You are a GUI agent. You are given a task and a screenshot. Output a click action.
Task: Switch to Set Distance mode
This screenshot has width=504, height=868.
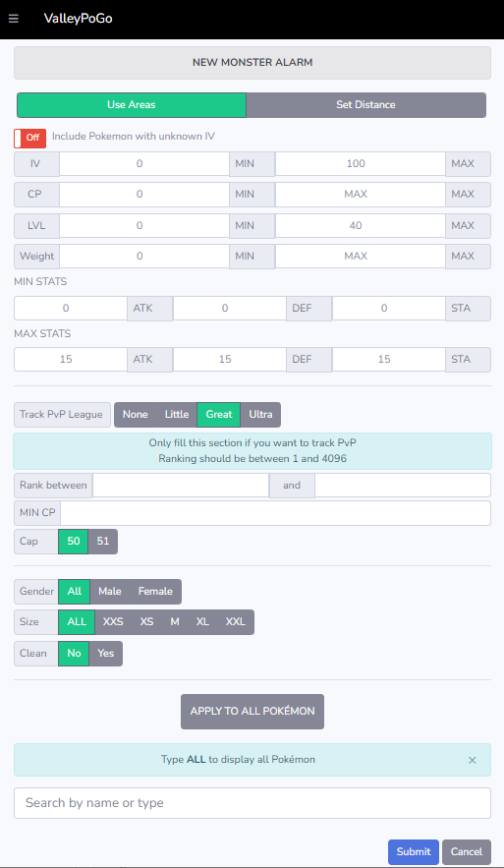click(x=365, y=104)
